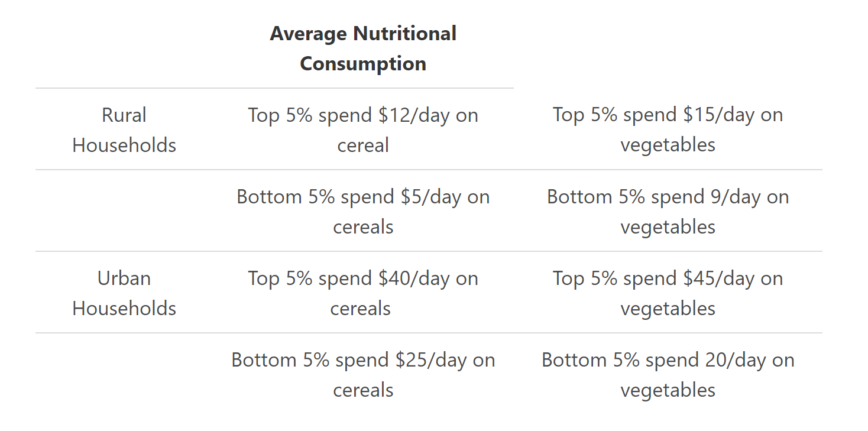Click the urban top 5% cereals cell
The height and width of the screenshot is (431, 868).
point(363,293)
